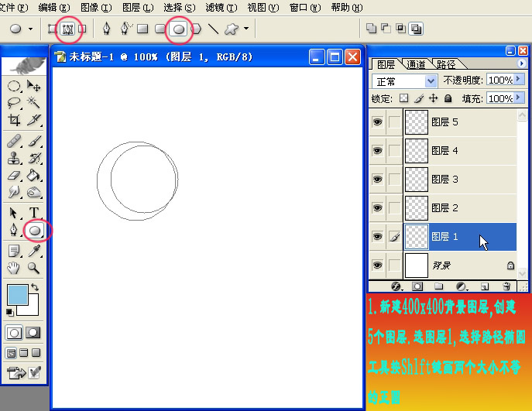Viewport: 532px width, 411px height.
Task: Open 编辑(E) menu
Action: (53, 7)
